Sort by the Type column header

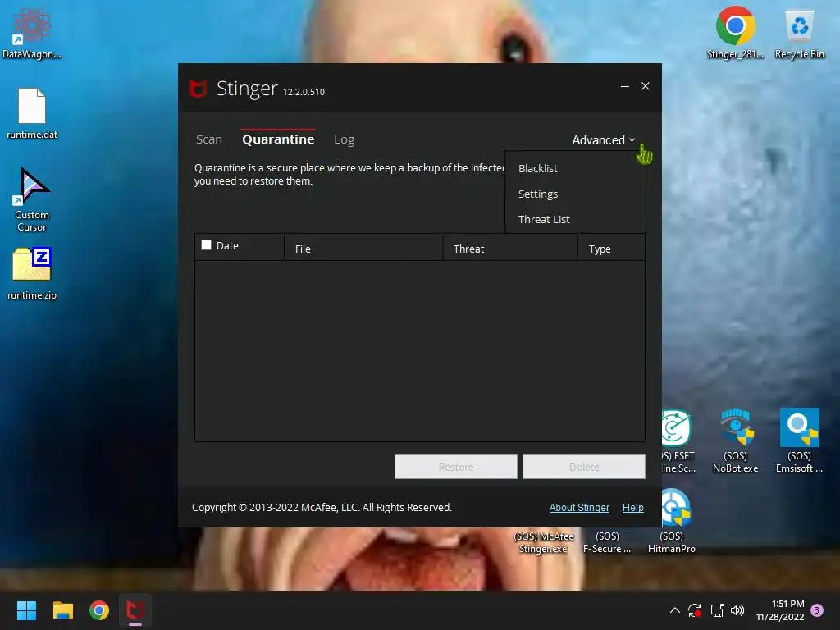611,248
